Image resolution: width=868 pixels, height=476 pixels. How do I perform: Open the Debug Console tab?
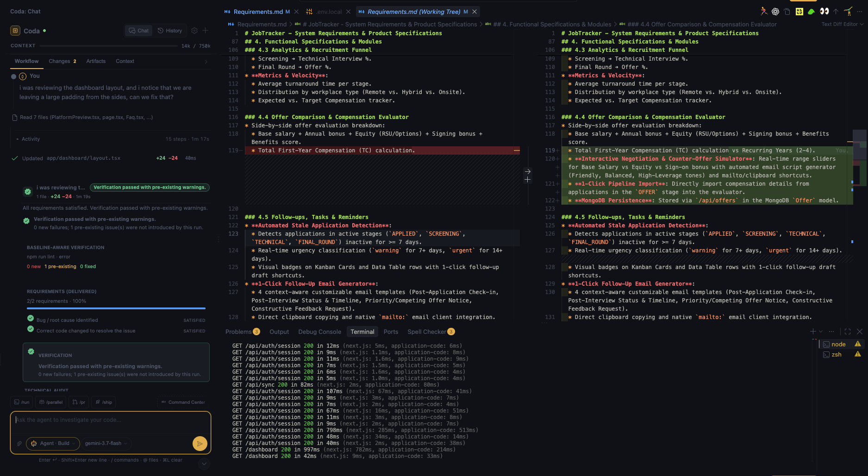319,332
